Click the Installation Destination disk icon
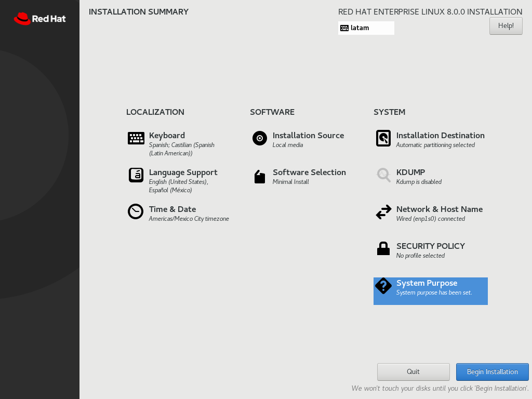 pos(383,138)
